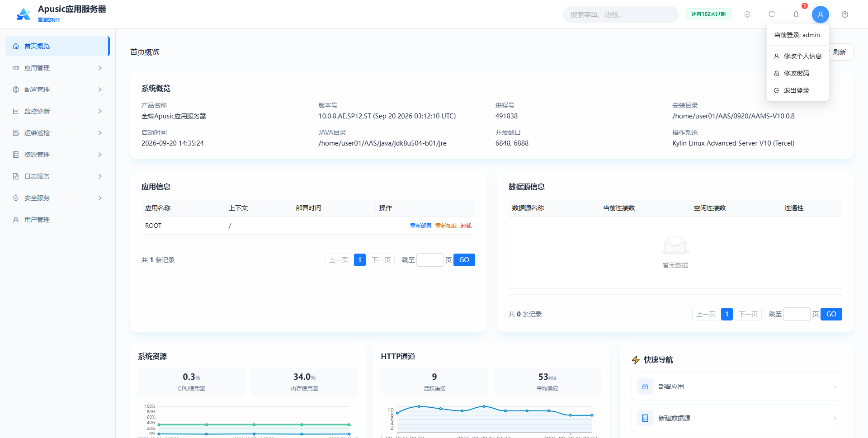This screenshot has width=868, height=438.
Task: Choose 退出登录 to log out
Action: click(x=798, y=90)
